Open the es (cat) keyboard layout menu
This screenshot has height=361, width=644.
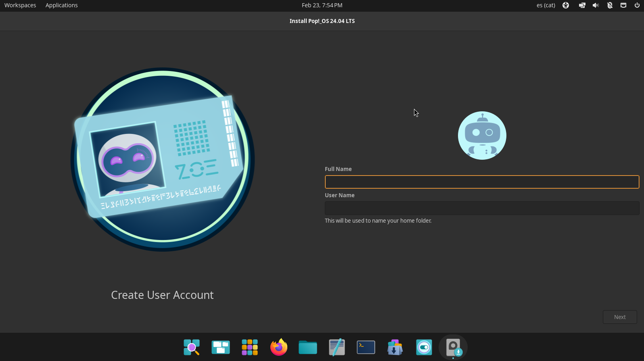pos(546,5)
